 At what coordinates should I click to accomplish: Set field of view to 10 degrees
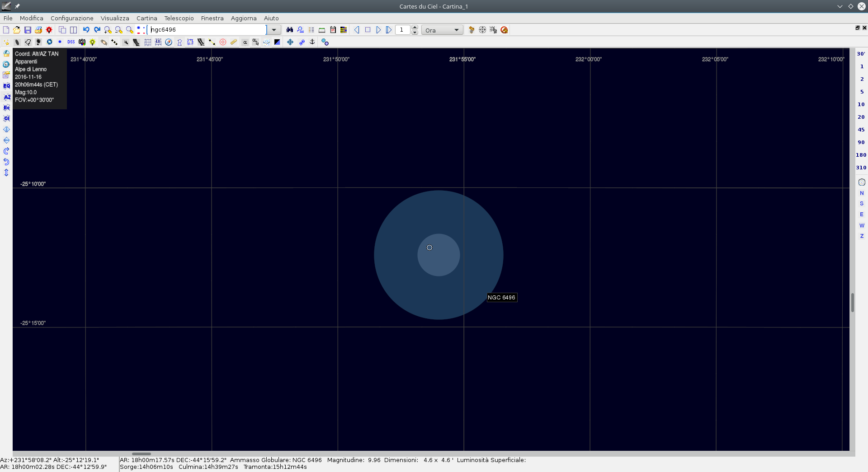(x=861, y=104)
